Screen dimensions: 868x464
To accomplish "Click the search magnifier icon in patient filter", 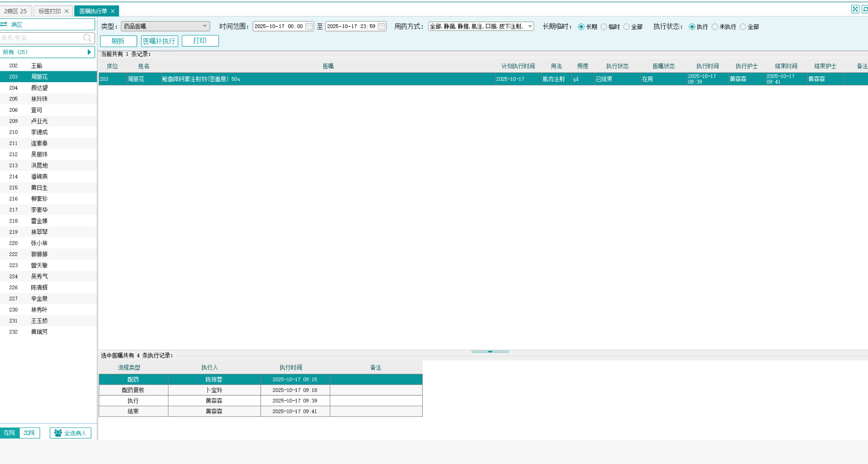I will pyautogui.click(x=87, y=38).
